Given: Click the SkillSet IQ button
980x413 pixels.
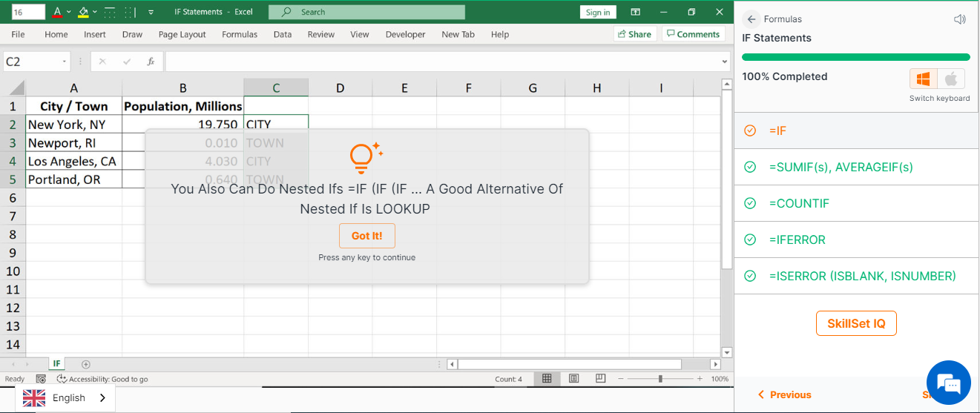Looking at the screenshot, I should coord(856,323).
